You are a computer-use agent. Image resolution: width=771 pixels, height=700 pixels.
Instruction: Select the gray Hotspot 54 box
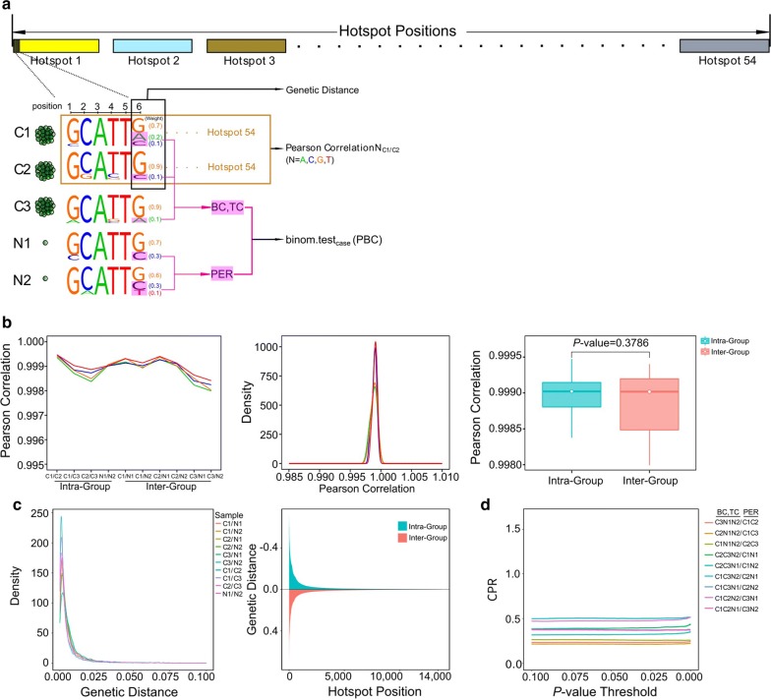pyautogui.click(x=725, y=46)
